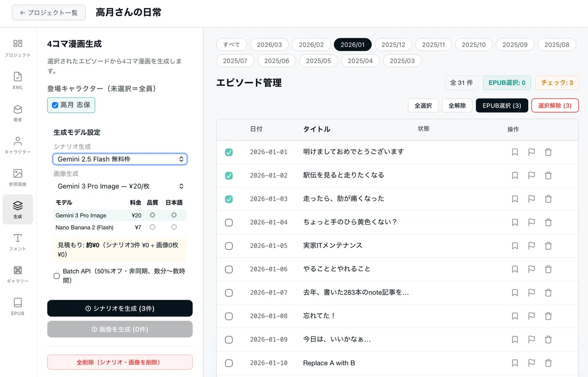Flag the Replace A with B episode

tap(531, 363)
